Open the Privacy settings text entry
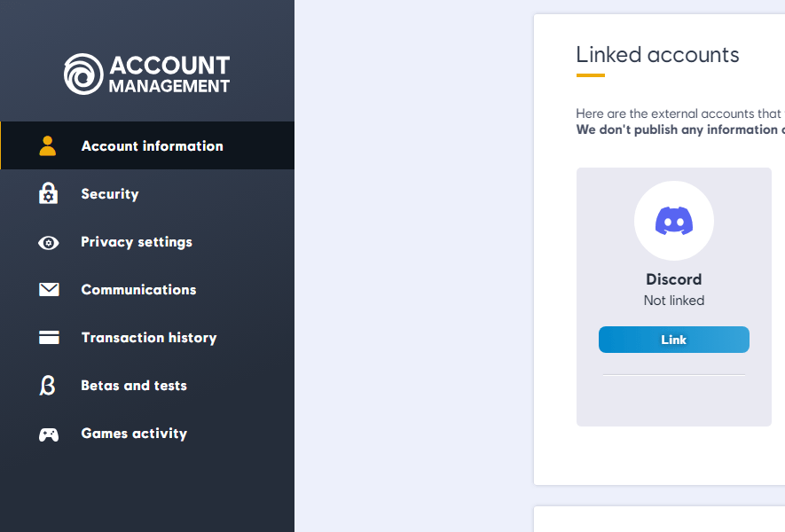The height and width of the screenshot is (532, 785). [137, 242]
